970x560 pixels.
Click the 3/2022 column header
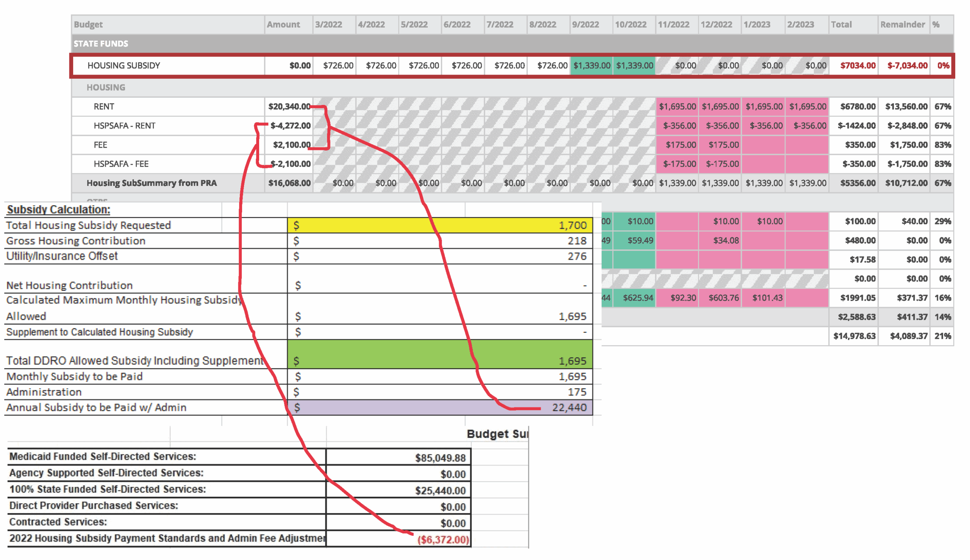coord(328,24)
